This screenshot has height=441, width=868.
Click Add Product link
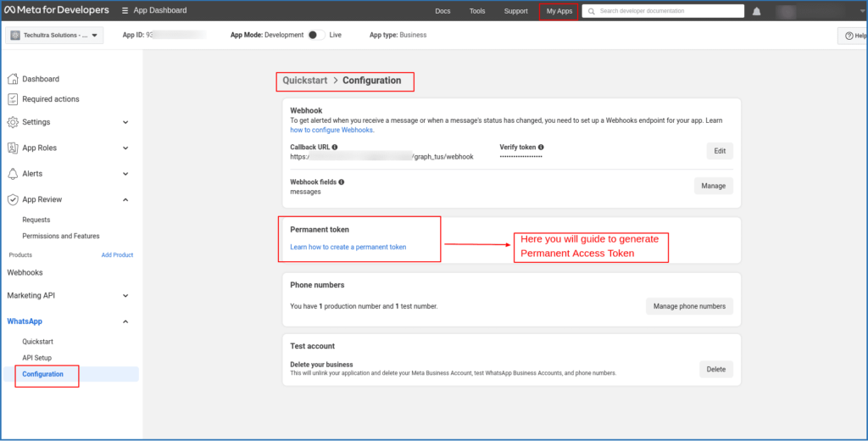[x=117, y=255]
